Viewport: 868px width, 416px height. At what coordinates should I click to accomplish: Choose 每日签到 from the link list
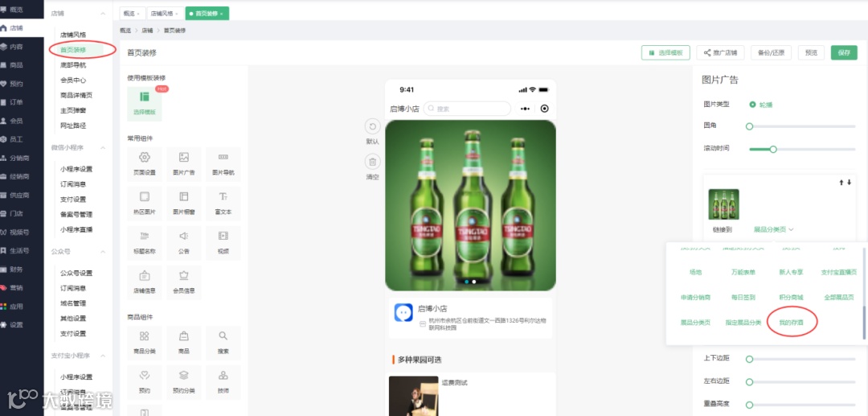click(x=743, y=298)
